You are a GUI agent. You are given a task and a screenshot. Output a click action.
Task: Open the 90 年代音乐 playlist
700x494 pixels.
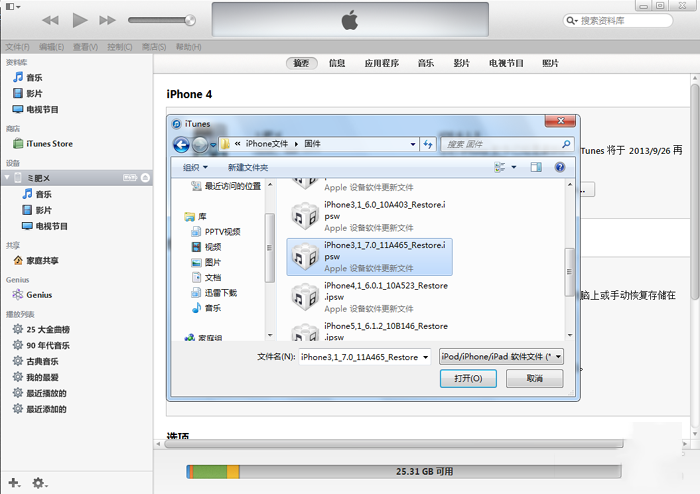click(x=48, y=345)
